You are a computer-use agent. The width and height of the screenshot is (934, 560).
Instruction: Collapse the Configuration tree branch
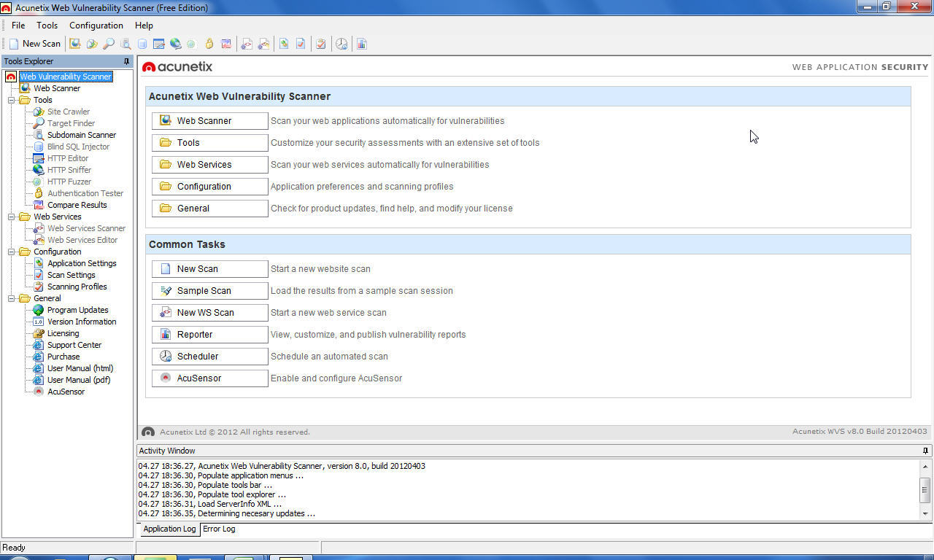tap(11, 252)
